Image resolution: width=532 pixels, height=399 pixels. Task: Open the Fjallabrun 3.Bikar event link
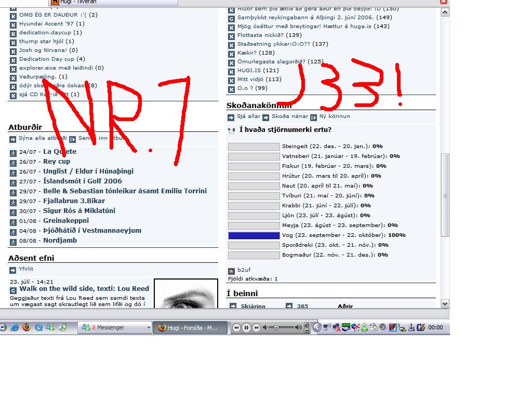point(74,201)
